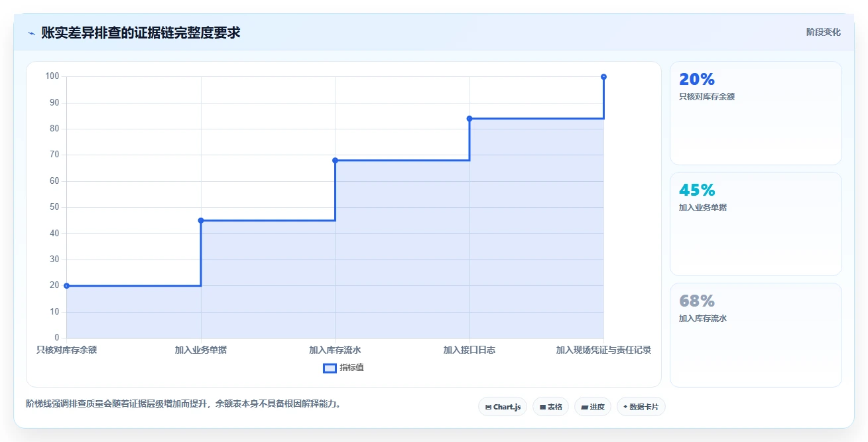
Task: Click the icon inside the 进度 tag
Action: pos(584,407)
